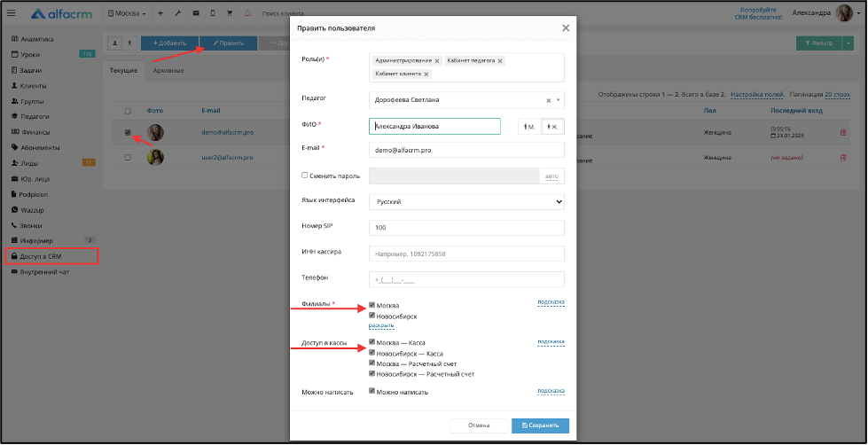Open the notification bell icon

(x=246, y=13)
